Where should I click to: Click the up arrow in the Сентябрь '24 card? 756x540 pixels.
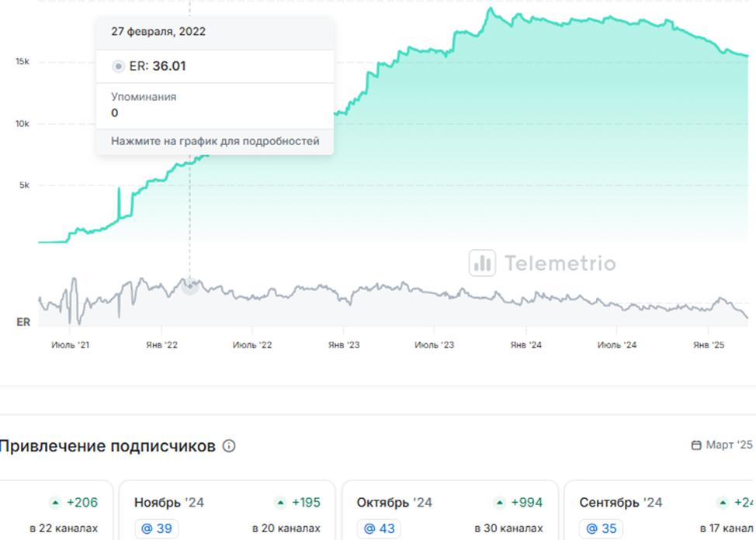coord(723,503)
